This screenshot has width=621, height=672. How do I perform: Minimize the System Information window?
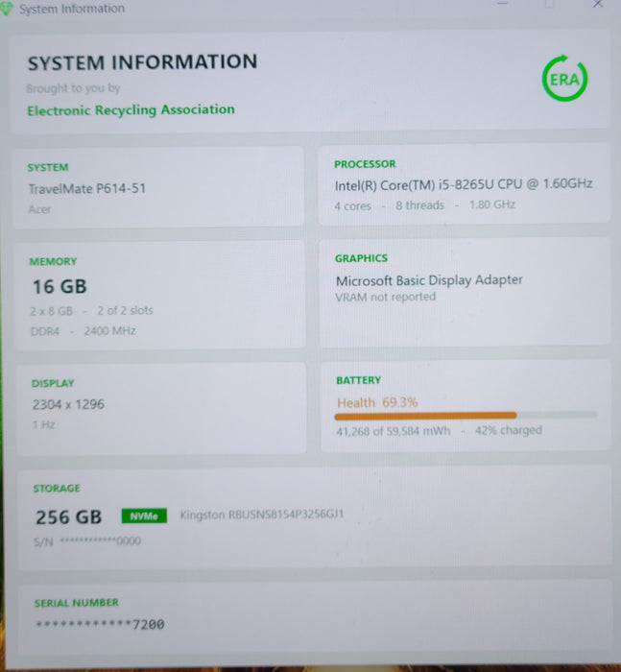coord(503,4)
